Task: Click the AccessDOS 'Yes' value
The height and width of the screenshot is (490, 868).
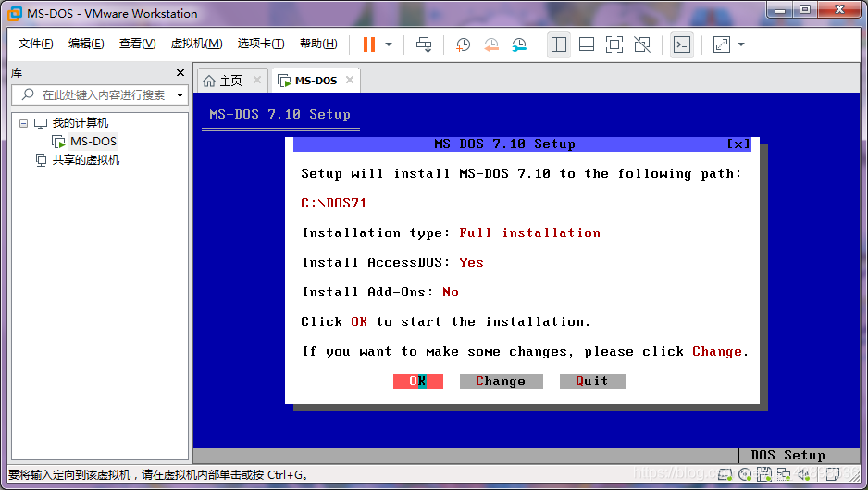Action: (471, 263)
